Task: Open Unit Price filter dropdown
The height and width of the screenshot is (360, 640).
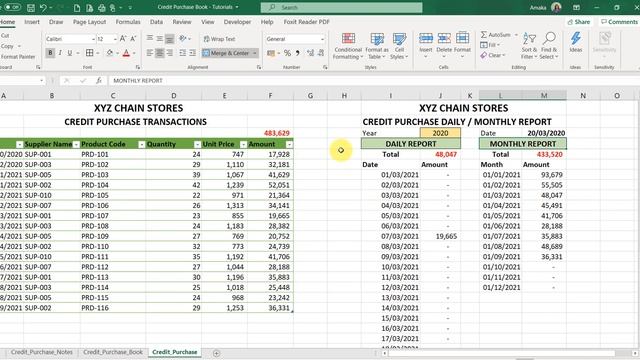Action: pos(243,144)
